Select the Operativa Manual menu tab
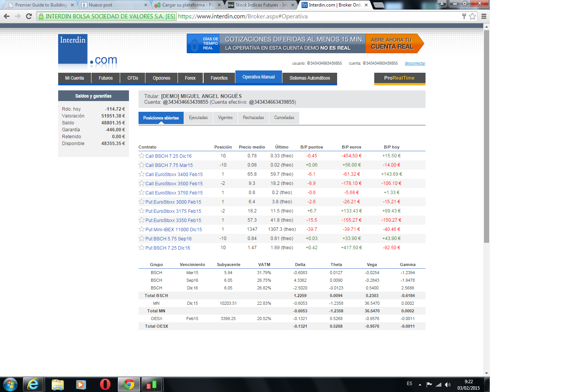This screenshot has height=392, width=574. (259, 77)
